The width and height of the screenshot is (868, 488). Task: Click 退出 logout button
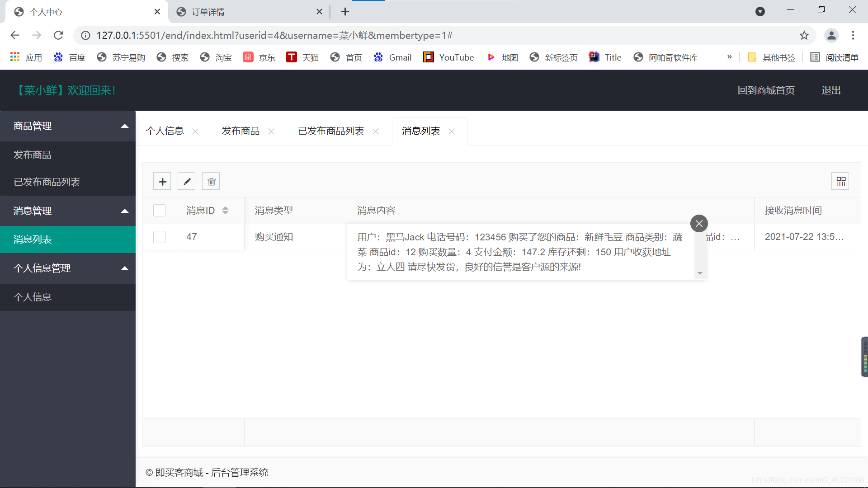pyautogui.click(x=832, y=90)
